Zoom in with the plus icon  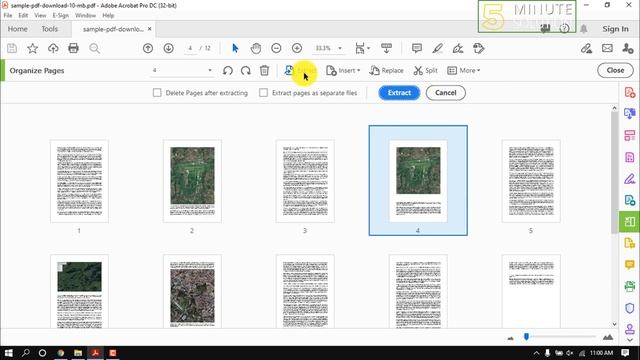297,48
